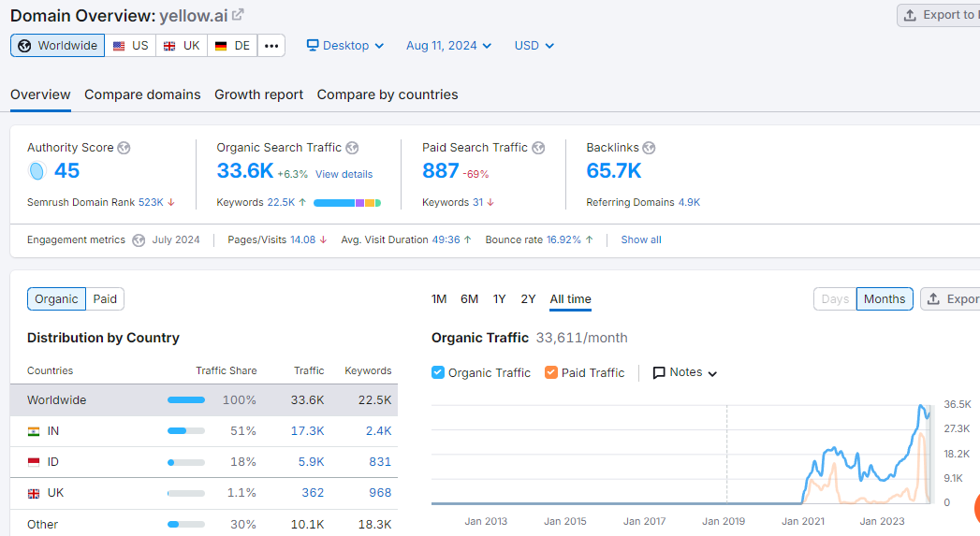Screen dimensions: 980x536
Task: Open organic keywords 22.5K link
Action: (281, 202)
